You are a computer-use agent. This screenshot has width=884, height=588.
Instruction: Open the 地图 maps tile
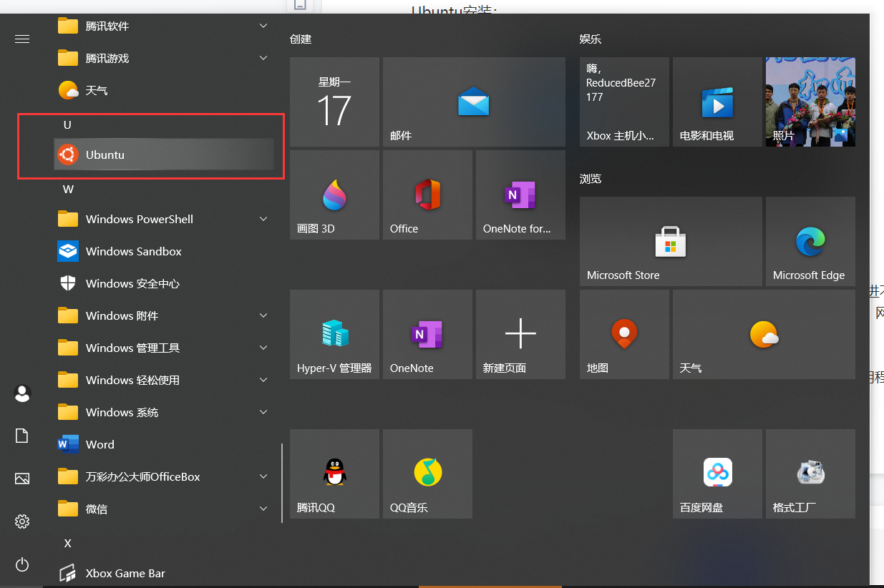click(624, 334)
